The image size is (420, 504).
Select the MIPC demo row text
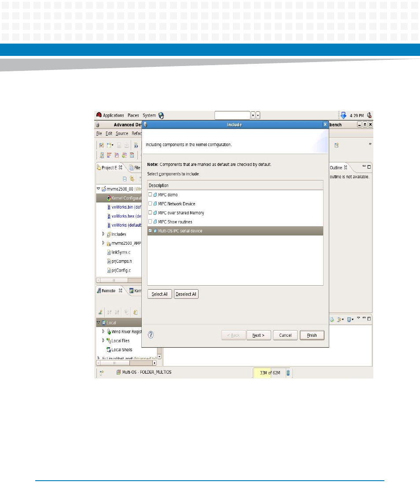point(168,195)
